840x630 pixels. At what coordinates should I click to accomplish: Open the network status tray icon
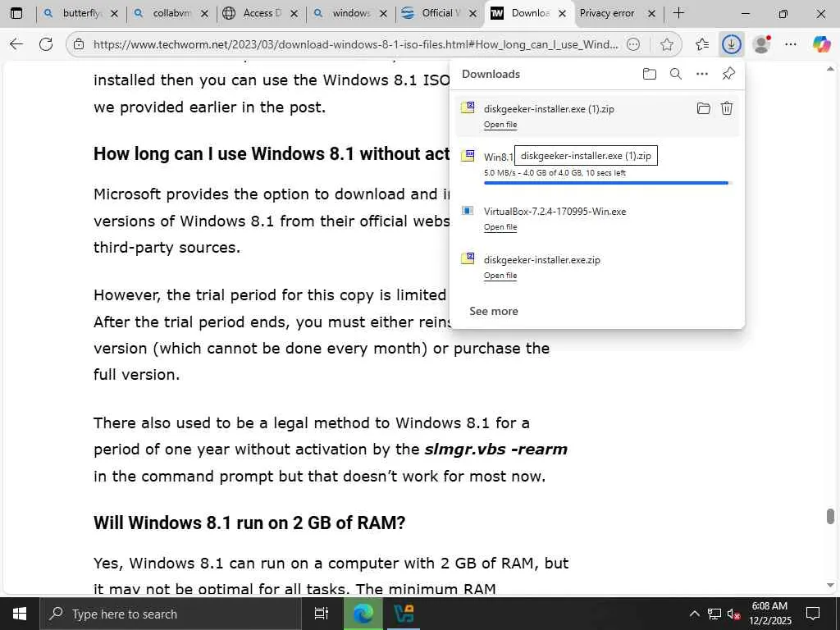714,614
